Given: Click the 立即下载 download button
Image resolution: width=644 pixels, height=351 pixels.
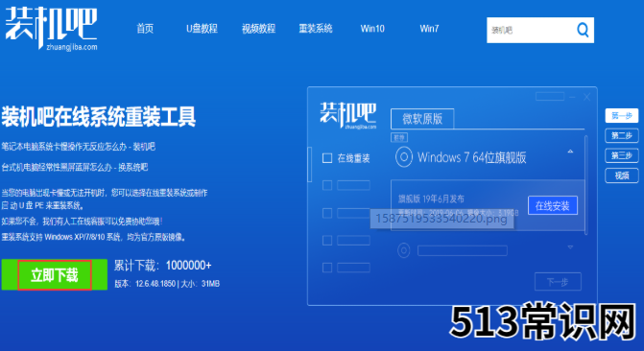Looking at the screenshot, I should [x=54, y=274].
